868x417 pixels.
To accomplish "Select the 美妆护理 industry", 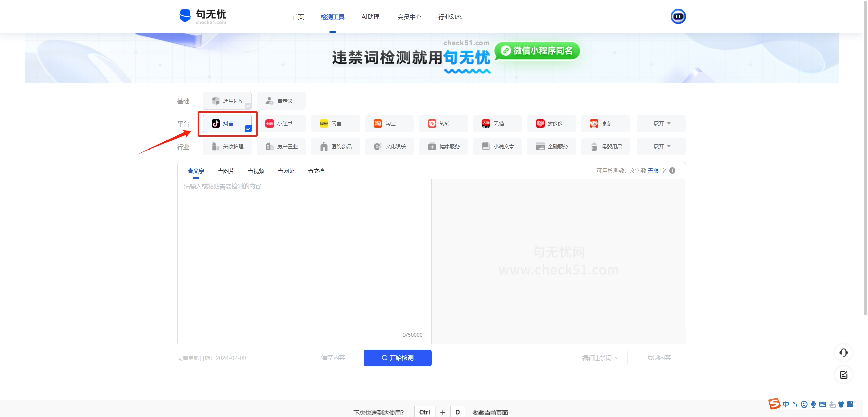I will click(227, 146).
